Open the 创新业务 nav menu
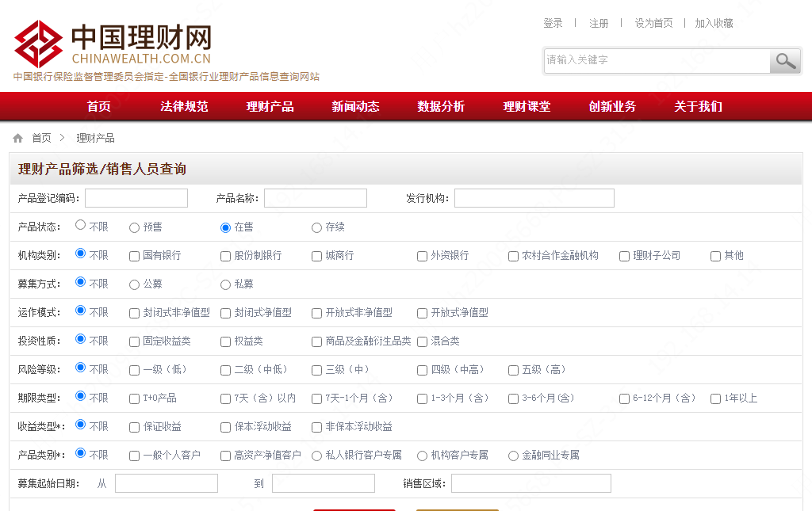Viewport: 812px width, 511px height. tap(613, 106)
